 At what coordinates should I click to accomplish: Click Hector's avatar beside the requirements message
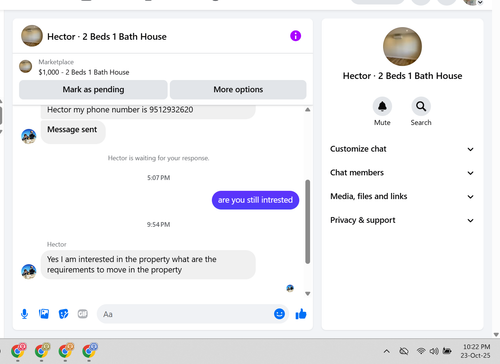coord(29,271)
